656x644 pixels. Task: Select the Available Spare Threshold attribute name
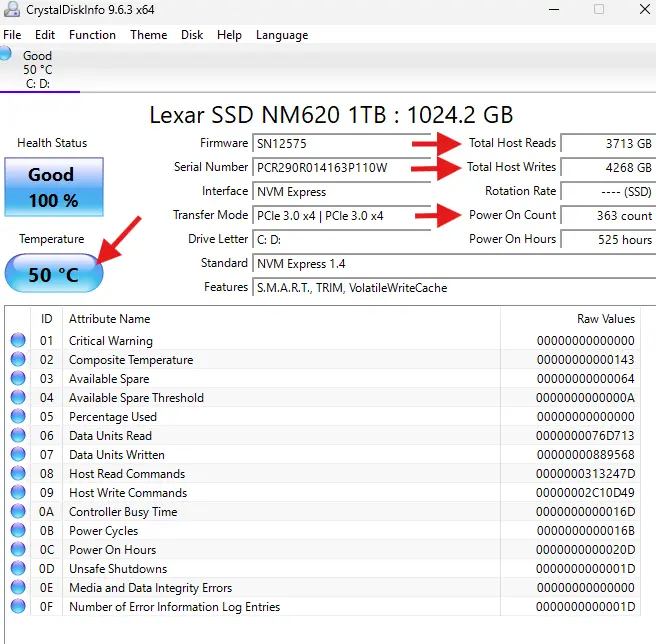(136, 398)
